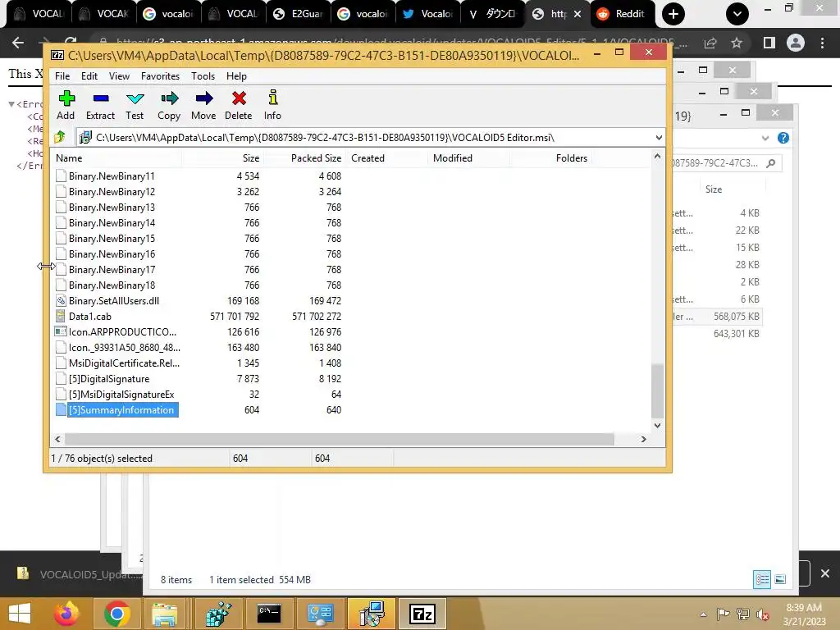Select the [5]DigitalSignature file
The height and width of the screenshot is (630, 840).
click(109, 379)
